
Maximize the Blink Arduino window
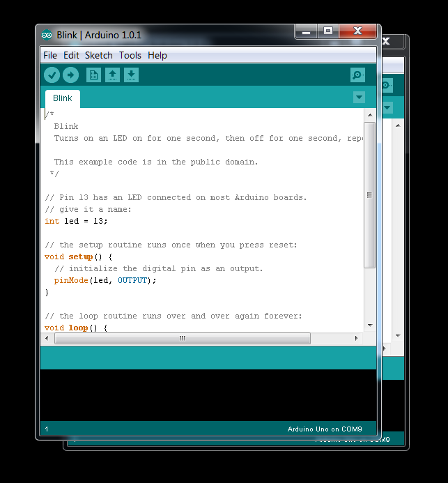(x=328, y=31)
